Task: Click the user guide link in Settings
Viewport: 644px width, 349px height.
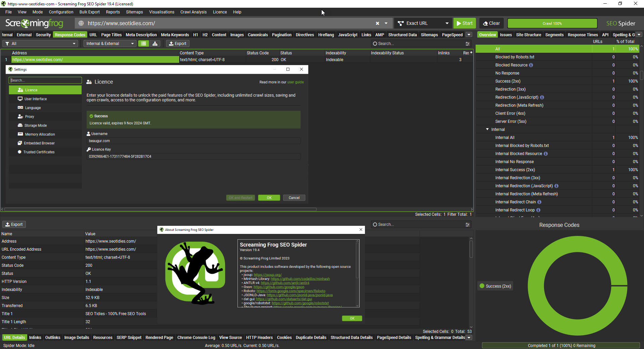Action: point(295,82)
